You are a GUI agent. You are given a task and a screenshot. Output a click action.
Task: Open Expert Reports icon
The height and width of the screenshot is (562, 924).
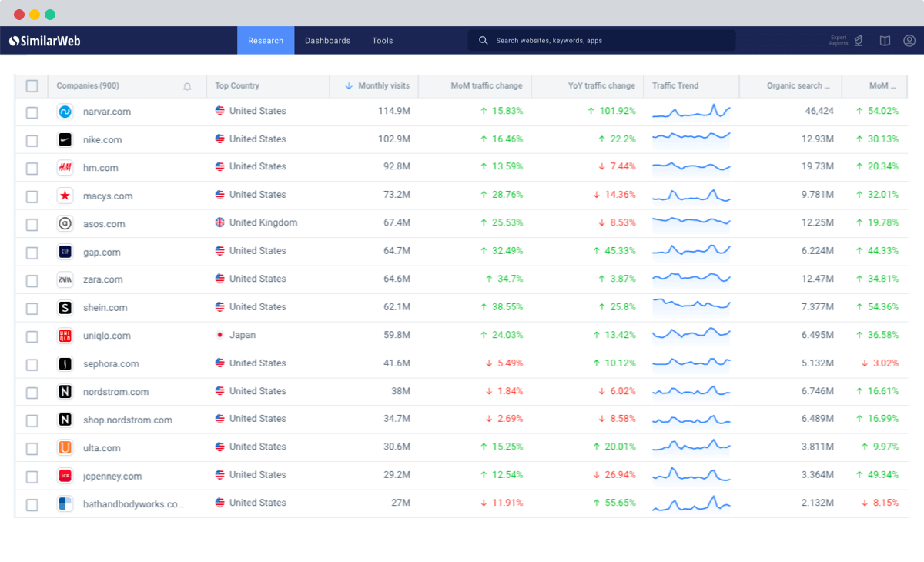pos(858,41)
